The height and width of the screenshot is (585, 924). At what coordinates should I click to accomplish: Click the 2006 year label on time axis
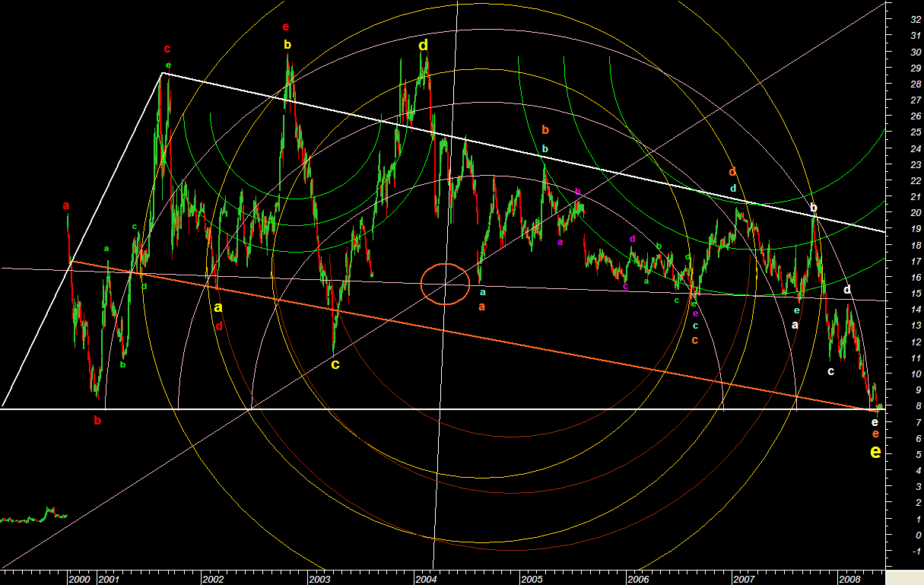coord(639,579)
